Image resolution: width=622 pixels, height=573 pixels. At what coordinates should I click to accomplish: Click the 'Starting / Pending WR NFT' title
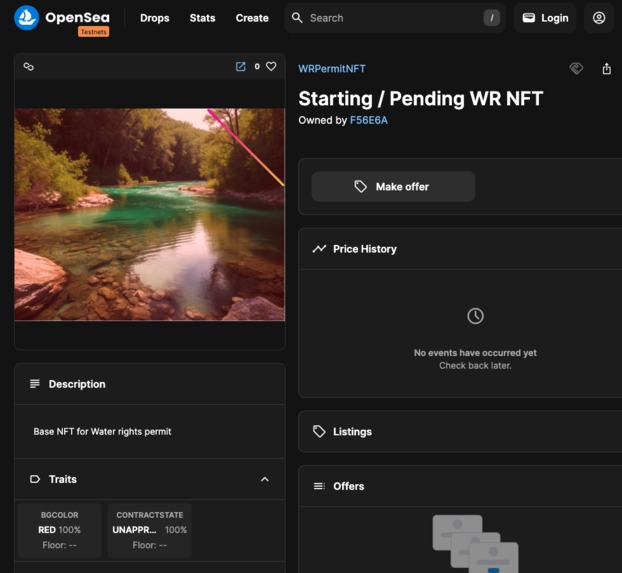coord(420,98)
